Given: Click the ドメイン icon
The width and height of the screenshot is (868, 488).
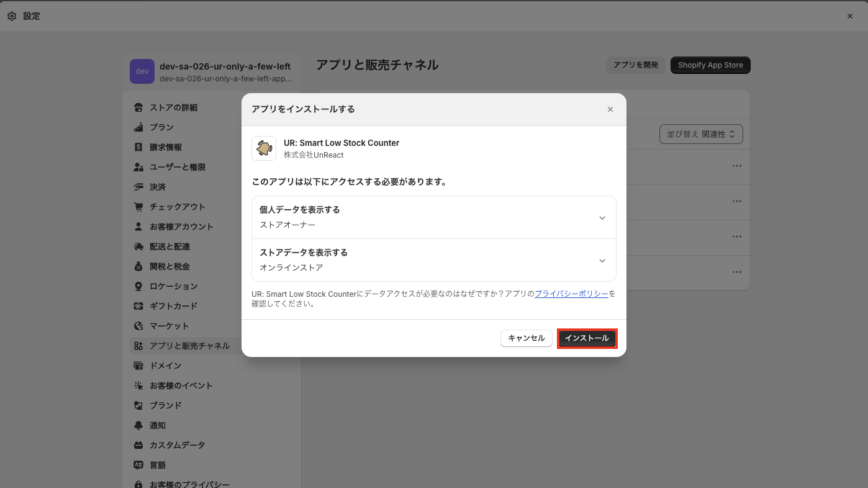Looking at the screenshot, I should pos(138,366).
